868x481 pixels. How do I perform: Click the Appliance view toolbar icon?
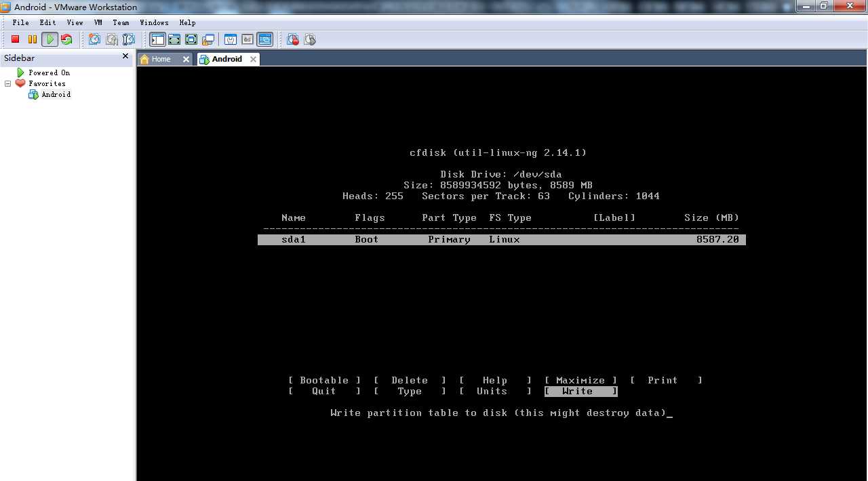248,39
